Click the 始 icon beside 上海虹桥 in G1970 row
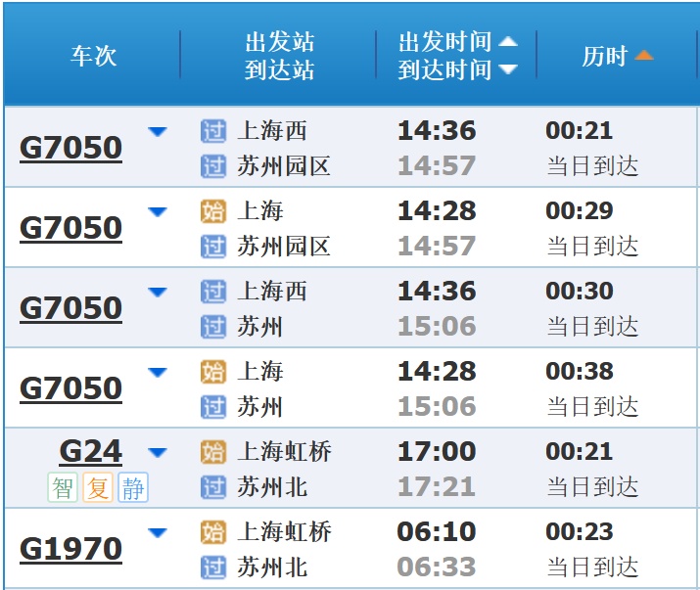700x590 pixels. tap(212, 532)
